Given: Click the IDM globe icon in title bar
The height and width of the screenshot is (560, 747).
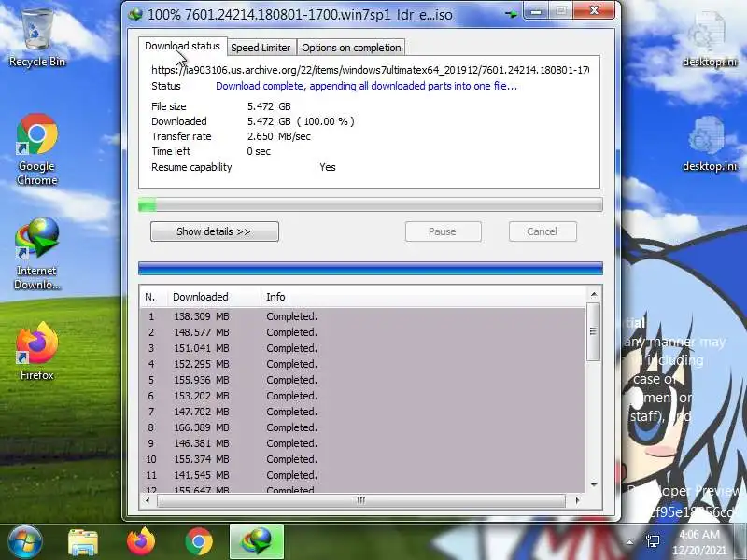Looking at the screenshot, I should coord(135,14).
